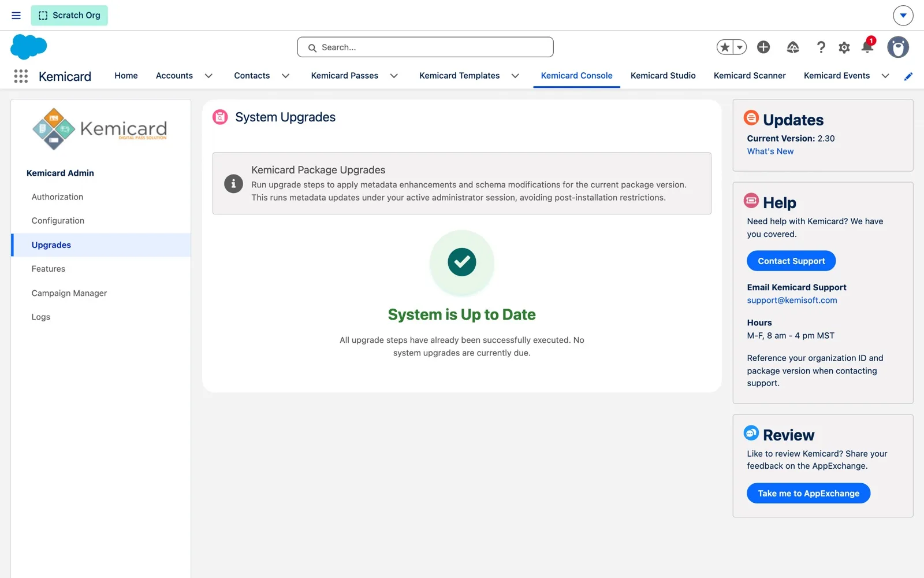The image size is (924, 578).
Task: Open the Kemicard Scanner tab
Action: click(x=750, y=76)
